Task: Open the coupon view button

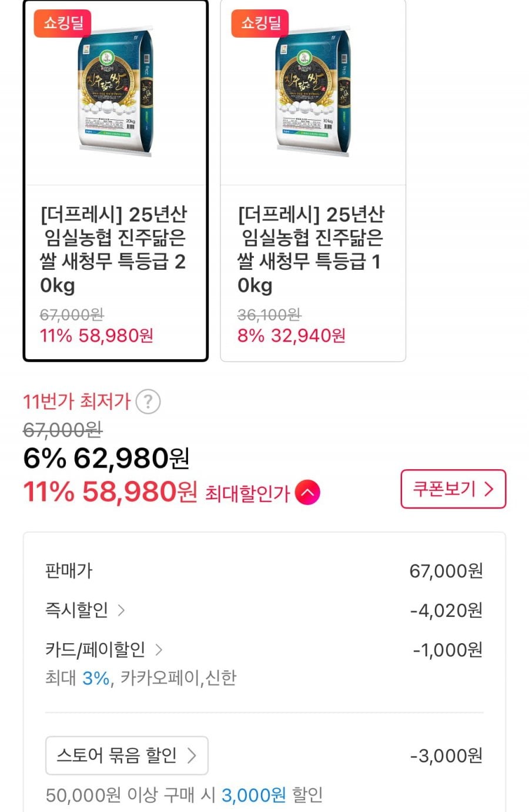Action: [x=453, y=489]
